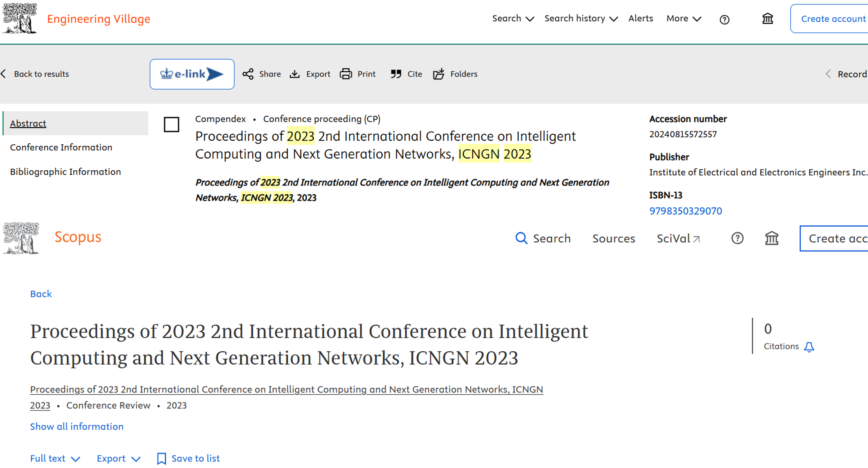868x468 pixels.
Task: Expand the Full text dropdown
Action: pos(55,458)
